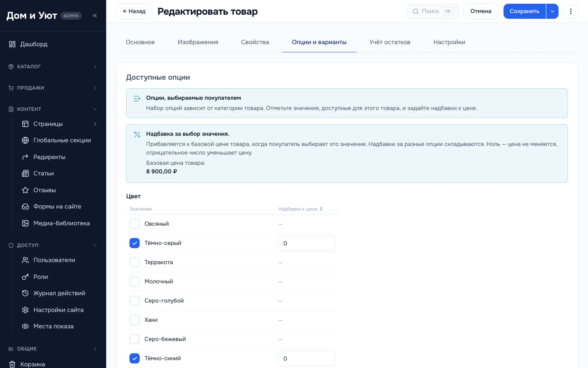Click the users icon next to Пользователи
Screen dimensions: 588x368
tap(25, 260)
